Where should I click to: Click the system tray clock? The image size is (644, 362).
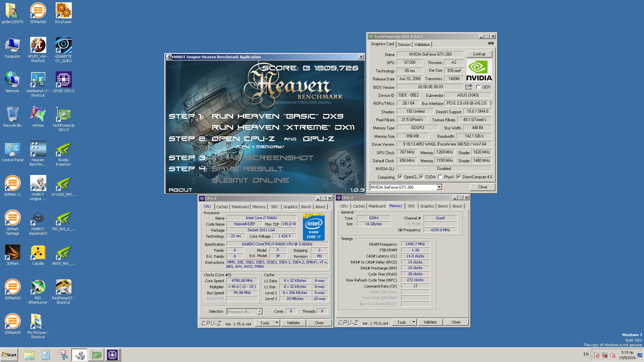coord(627,355)
